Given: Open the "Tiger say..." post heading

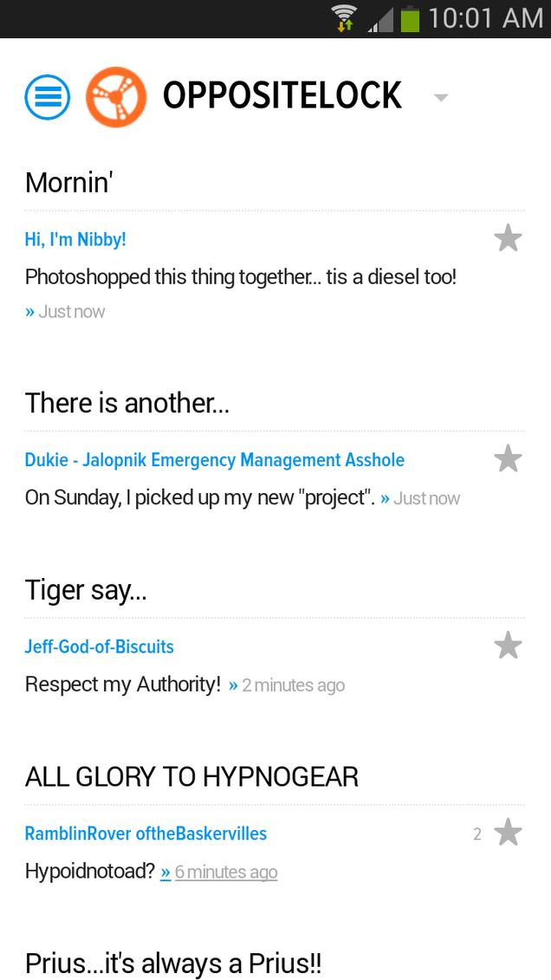Looking at the screenshot, I should pos(87,590).
